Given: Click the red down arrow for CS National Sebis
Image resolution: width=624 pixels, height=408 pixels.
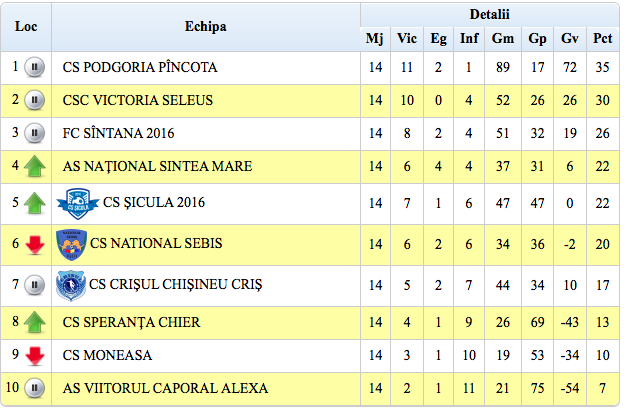Looking at the screenshot, I should [35, 243].
